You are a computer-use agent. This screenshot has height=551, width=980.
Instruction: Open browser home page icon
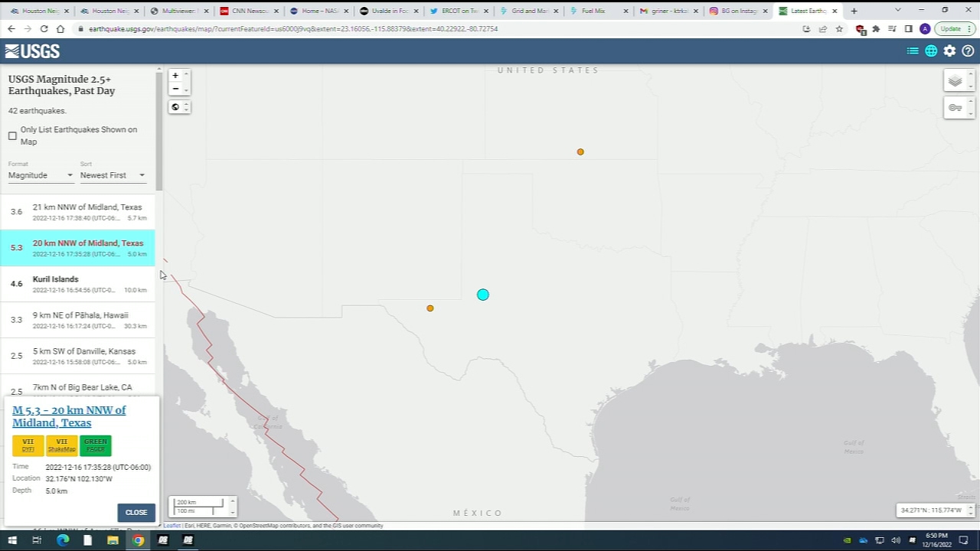60,29
